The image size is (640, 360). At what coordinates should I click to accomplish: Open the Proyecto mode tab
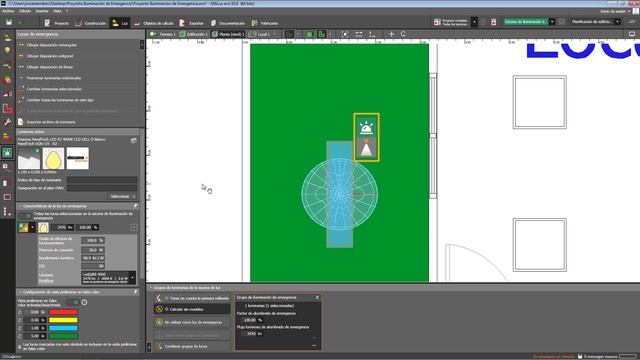(57, 23)
